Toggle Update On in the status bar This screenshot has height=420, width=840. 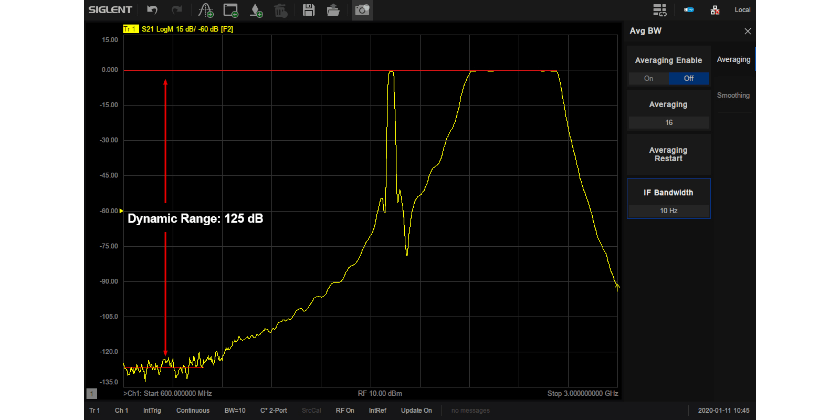(x=417, y=411)
